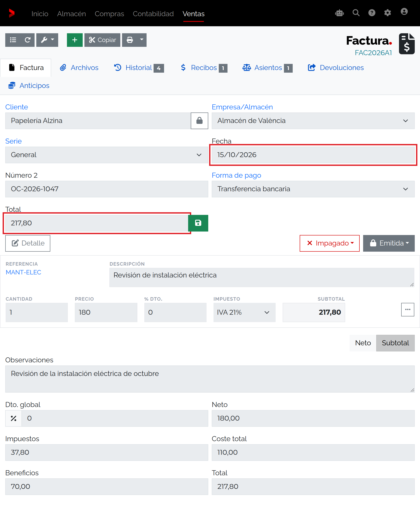The height and width of the screenshot is (530, 420).
Task: Open the Empresa/Almacén dropdown
Action: coord(313,121)
